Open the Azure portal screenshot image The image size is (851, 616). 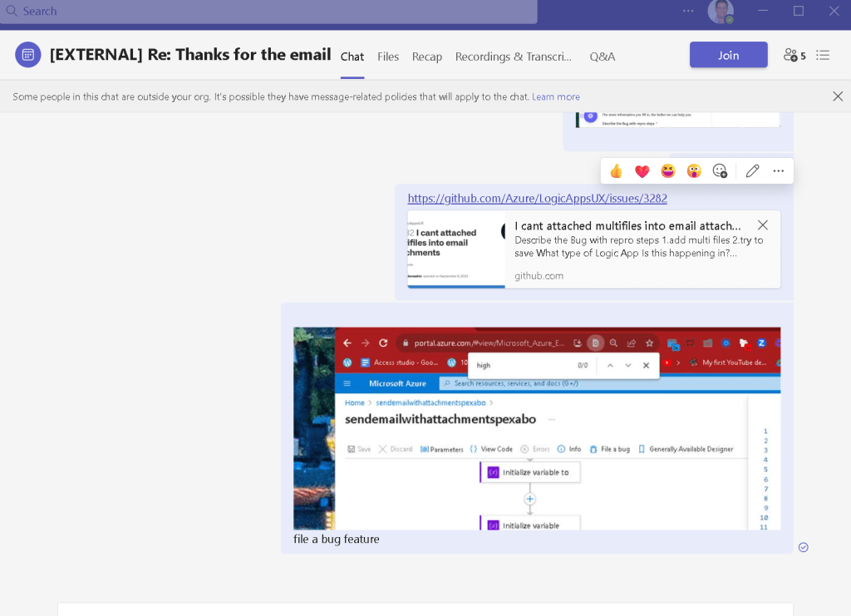pos(537,428)
